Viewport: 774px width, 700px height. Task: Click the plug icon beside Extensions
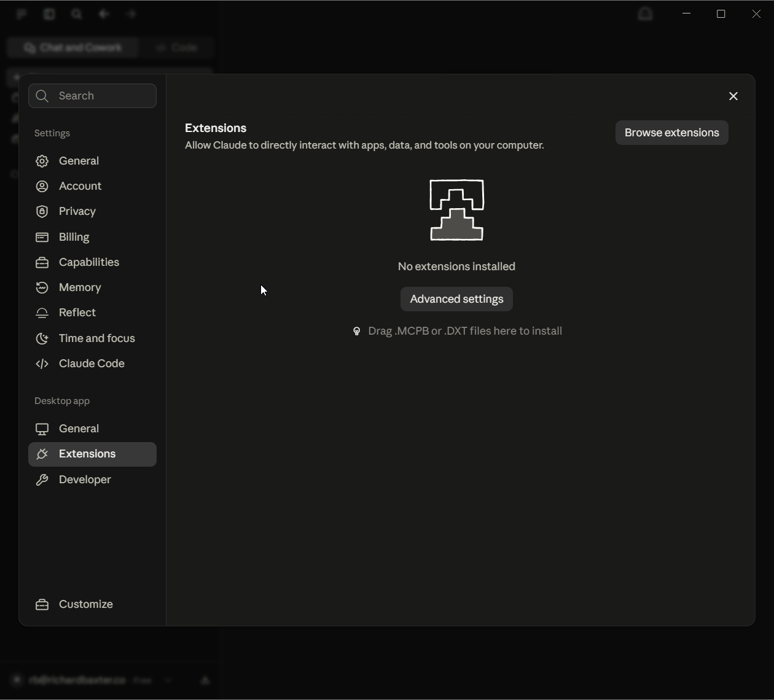(42, 454)
